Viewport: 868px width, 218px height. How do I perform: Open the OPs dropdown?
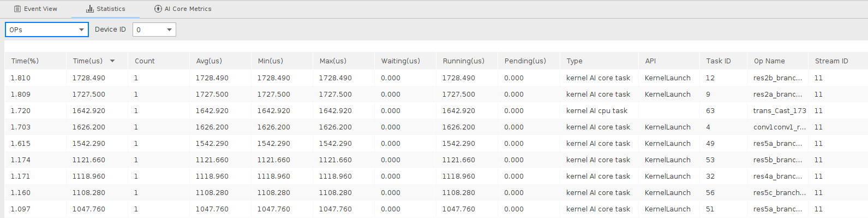pos(47,30)
